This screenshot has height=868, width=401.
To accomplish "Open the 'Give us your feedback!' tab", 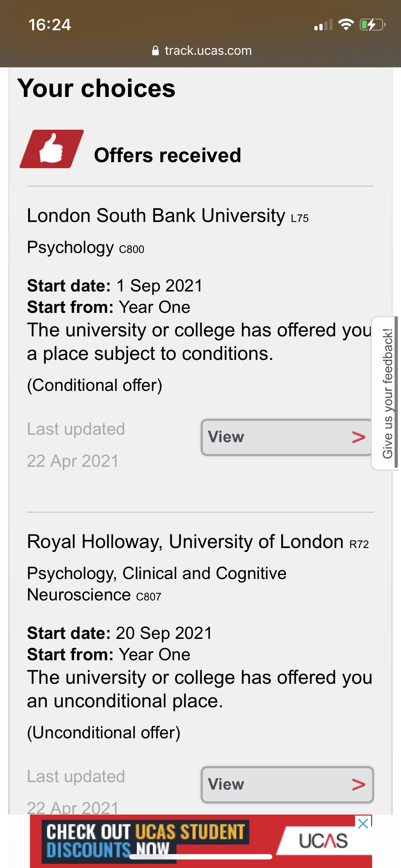I will 387,393.
